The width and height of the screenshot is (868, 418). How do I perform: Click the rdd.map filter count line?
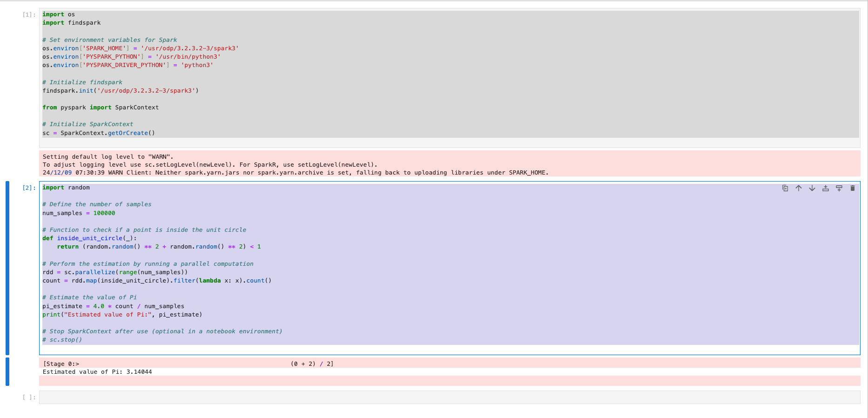157,281
